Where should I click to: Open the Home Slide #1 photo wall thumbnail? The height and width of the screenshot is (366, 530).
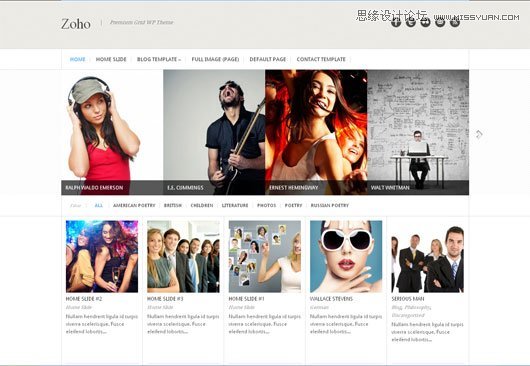pos(265,257)
